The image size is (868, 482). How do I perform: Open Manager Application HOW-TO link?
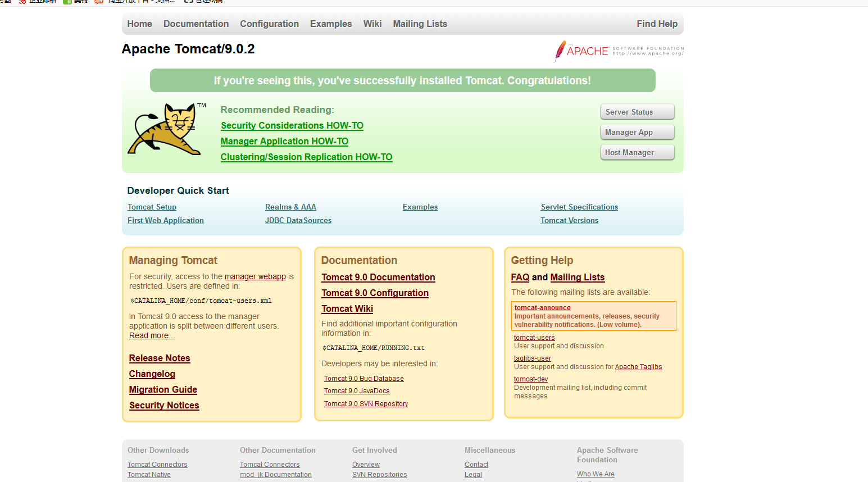(284, 142)
